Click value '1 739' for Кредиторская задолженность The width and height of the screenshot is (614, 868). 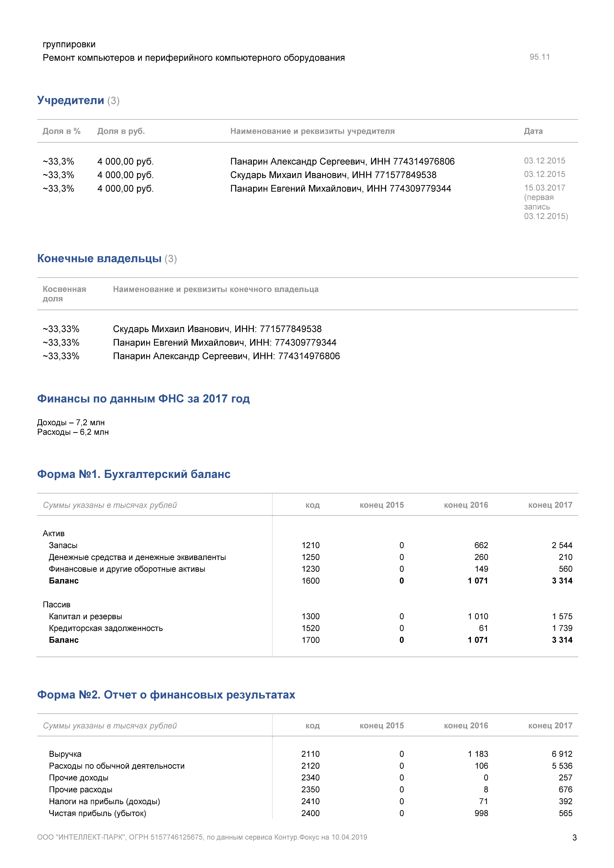tap(562, 628)
